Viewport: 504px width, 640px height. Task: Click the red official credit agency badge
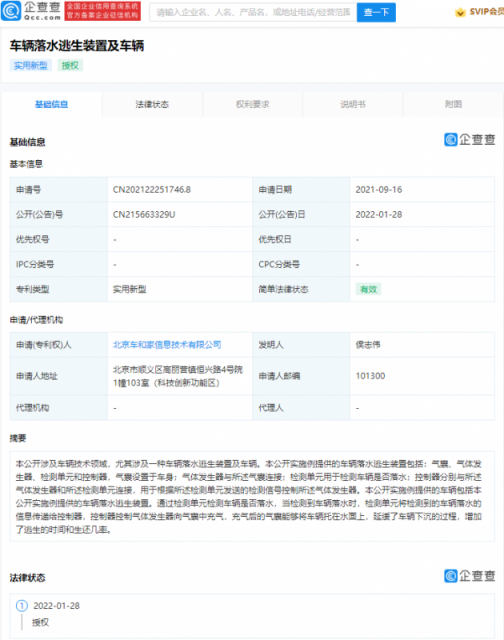tap(102, 11)
